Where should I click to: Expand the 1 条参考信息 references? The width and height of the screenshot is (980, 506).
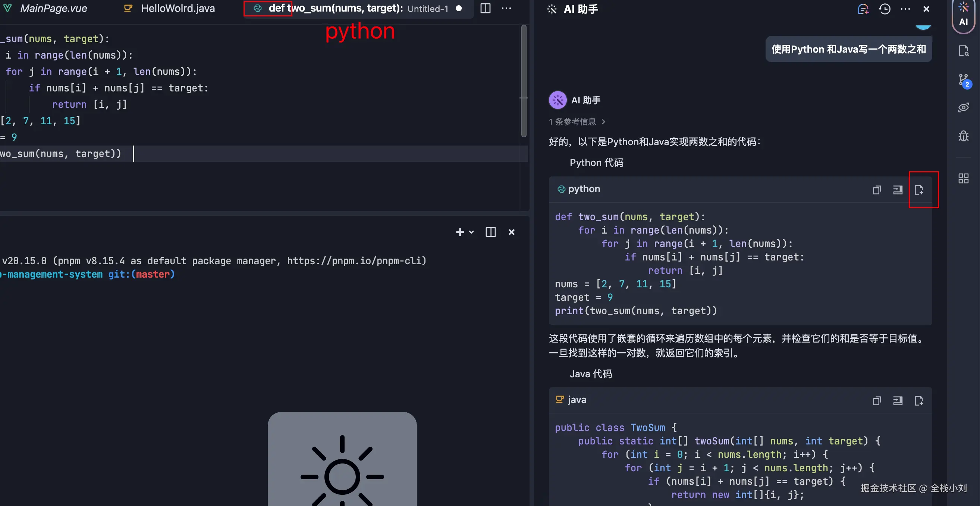(577, 121)
